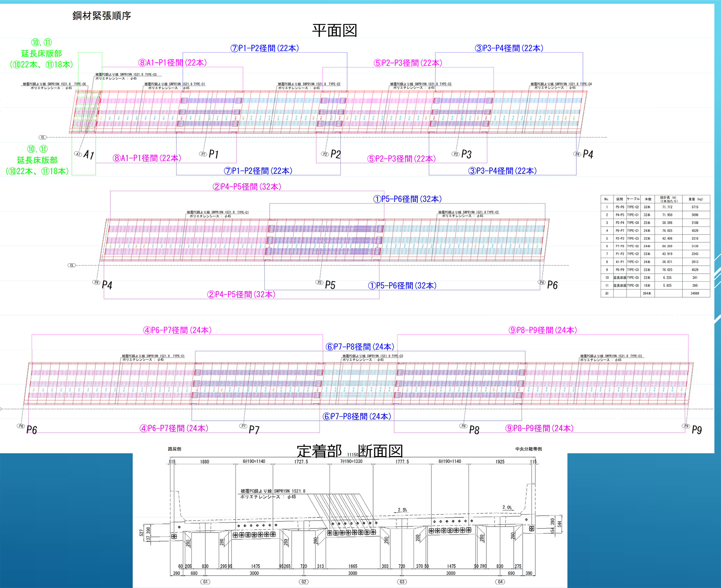Click the large P3 pier label
This screenshot has width=721, height=588.
(466, 155)
